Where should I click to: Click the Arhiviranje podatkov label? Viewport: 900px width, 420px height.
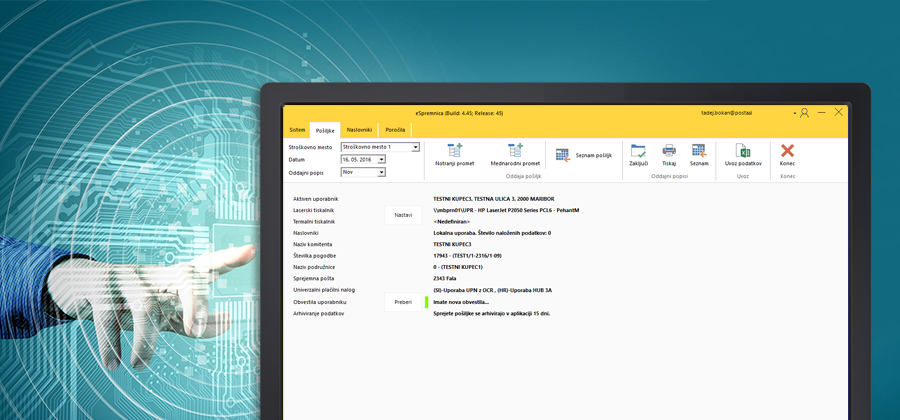(319, 313)
